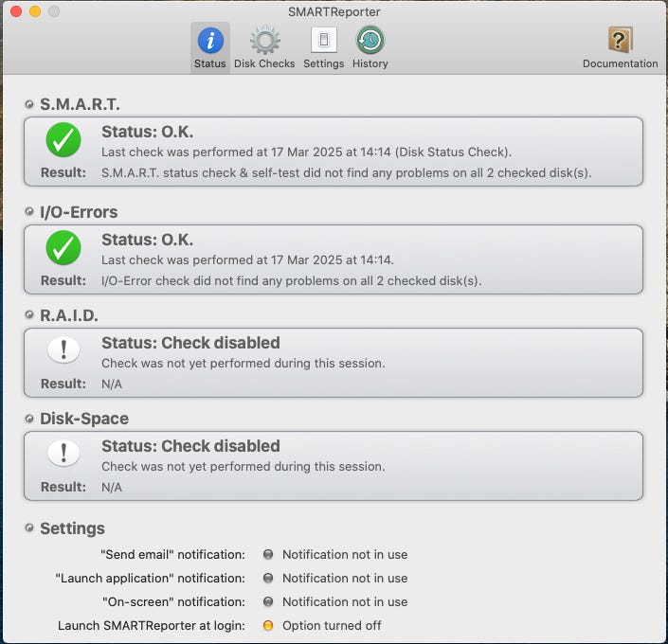Select the Settings section heading
The image size is (668, 644).
pos(72,528)
